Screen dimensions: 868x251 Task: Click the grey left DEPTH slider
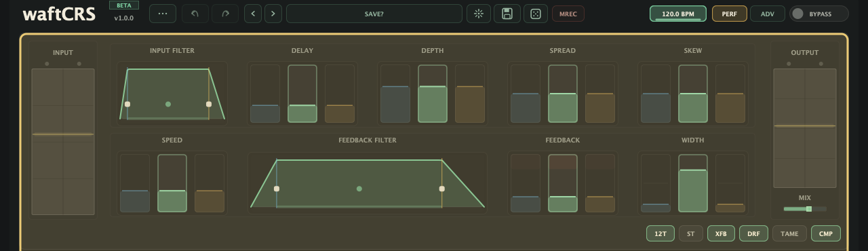tap(395, 94)
